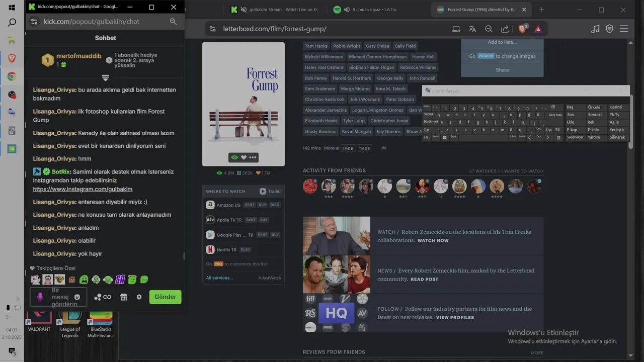Click the Tom Hanks cast tag
The height and width of the screenshot is (362, 644).
click(x=316, y=46)
